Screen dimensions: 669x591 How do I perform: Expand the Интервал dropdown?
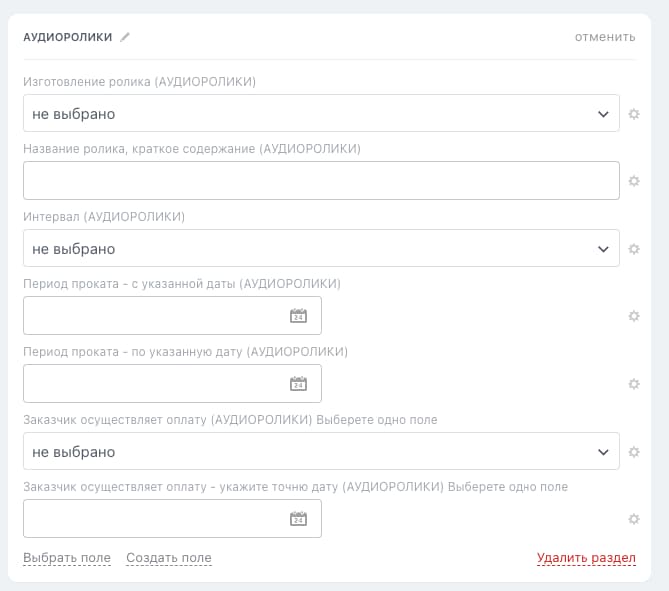(x=321, y=249)
